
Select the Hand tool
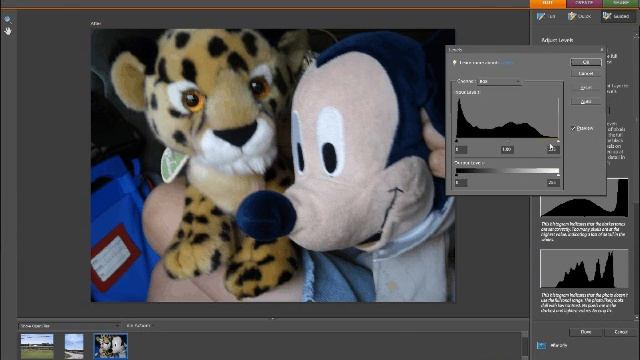(7, 31)
